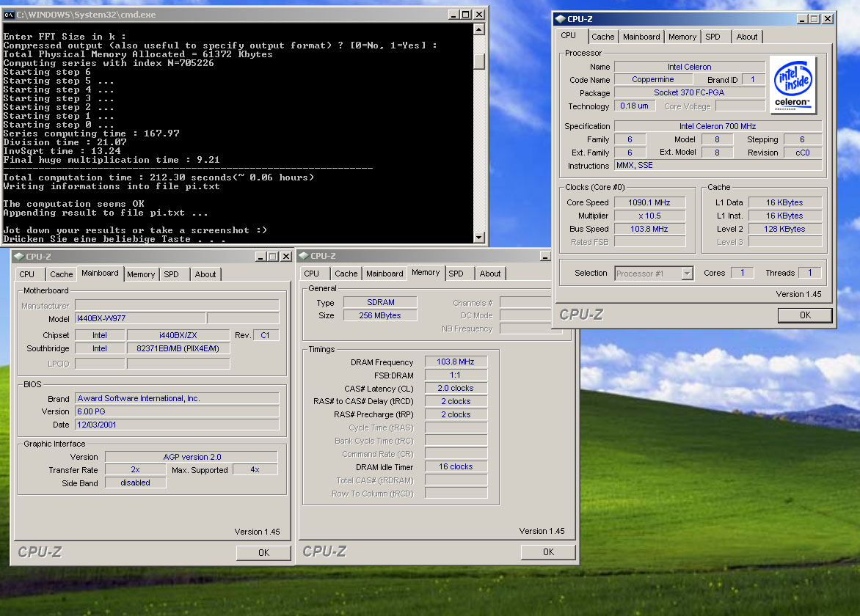Click OK in Mainboard CPU-Z window
The width and height of the screenshot is (860, 616).
point(263,552)
